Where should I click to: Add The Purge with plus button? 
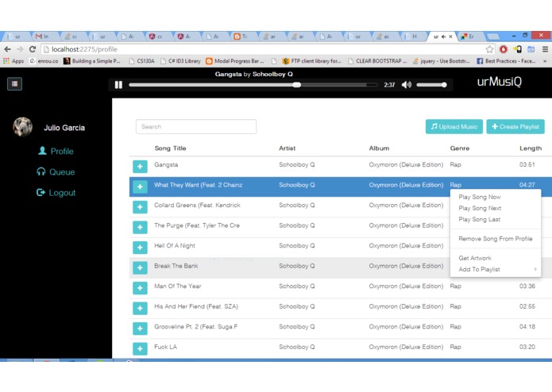pos(140,227)
